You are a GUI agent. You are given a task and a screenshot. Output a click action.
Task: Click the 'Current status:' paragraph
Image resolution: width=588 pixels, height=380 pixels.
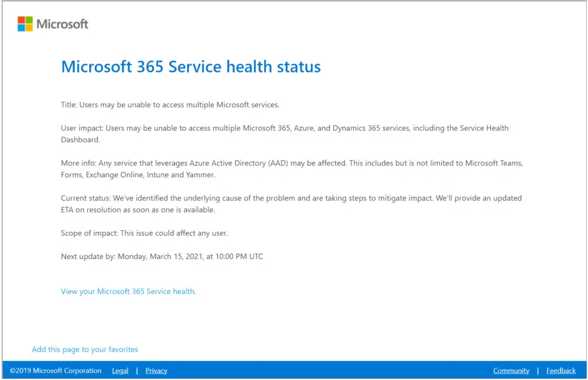point(291,204)
